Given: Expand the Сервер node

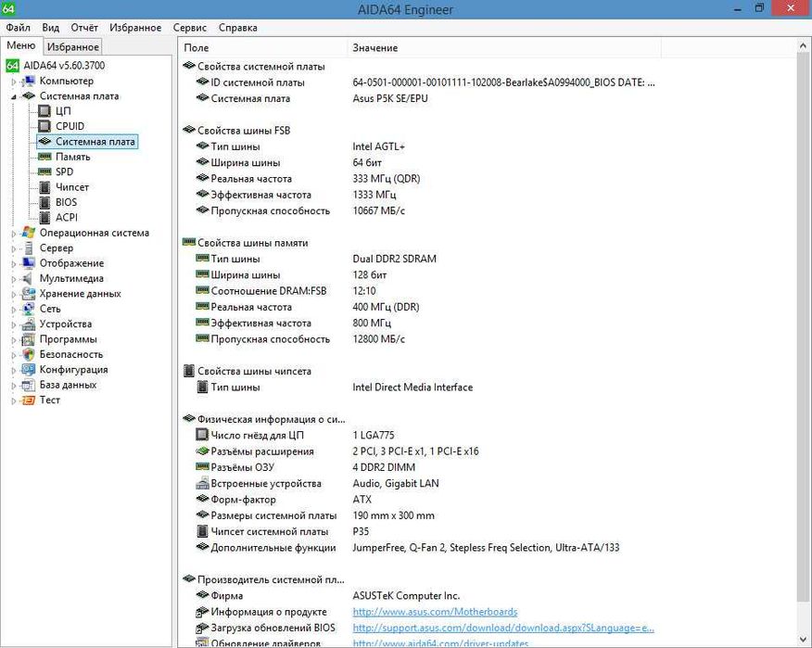Looking at the screenshot, I should click(x=14, y=248).
